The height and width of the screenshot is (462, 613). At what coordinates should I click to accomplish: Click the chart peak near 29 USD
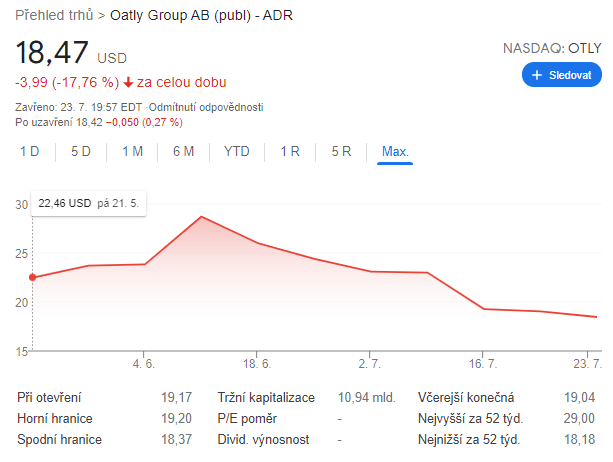click(x=201, y=216)
